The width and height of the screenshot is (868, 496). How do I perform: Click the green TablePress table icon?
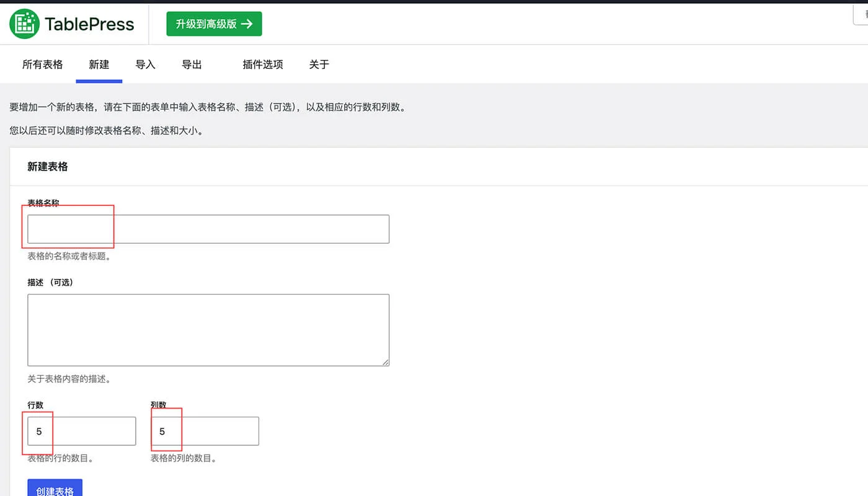[x=23, y=24]
